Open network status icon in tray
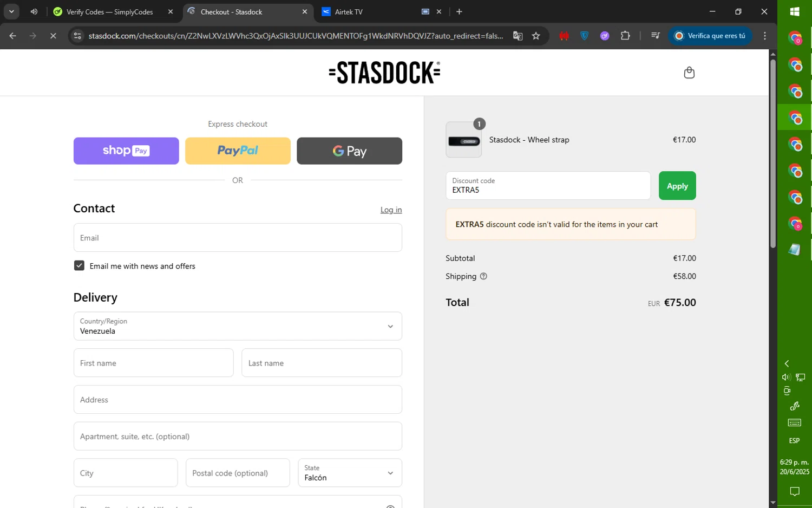The width and height of the screenshot is (812, 508). point(801,377)
